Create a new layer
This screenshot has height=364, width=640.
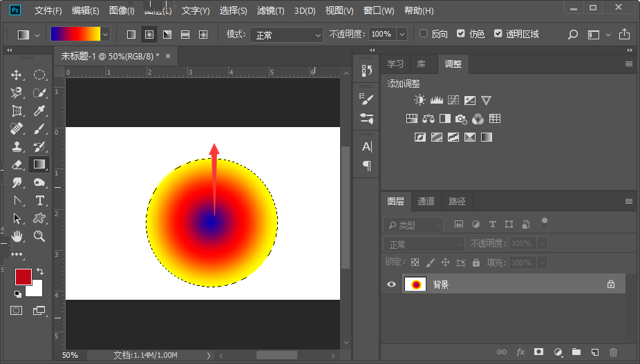point(594,352)
